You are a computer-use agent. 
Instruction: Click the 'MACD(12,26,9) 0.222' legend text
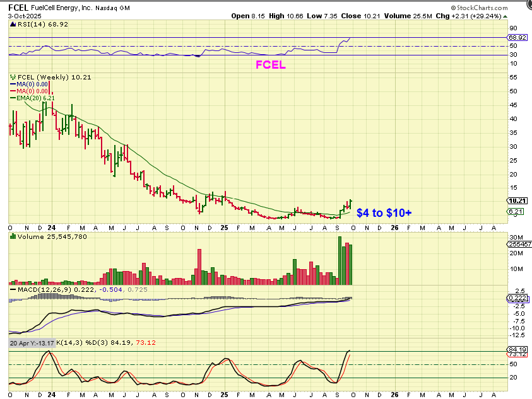56,289
